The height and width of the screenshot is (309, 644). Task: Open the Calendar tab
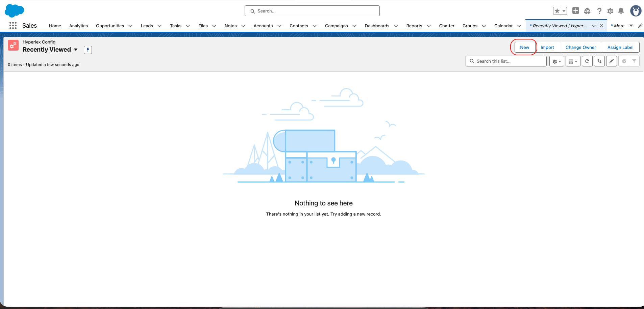(x=503, y=26)
